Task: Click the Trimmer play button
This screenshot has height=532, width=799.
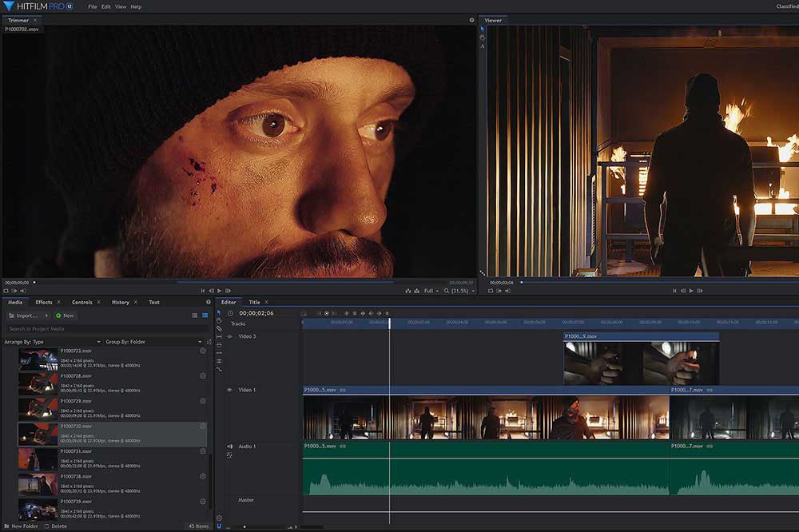Action: (x=220, y=291)
